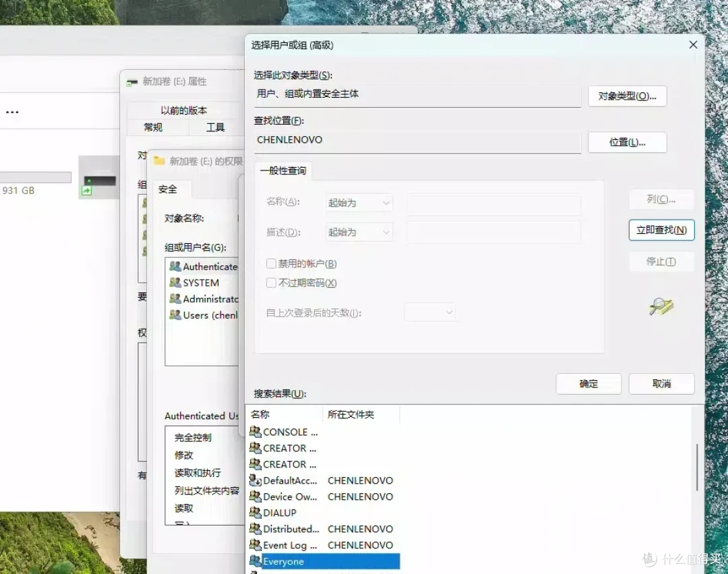This screenshot has width=728, height=574.
Task: Confirm with the 确定 button
Action: [588, 384]
